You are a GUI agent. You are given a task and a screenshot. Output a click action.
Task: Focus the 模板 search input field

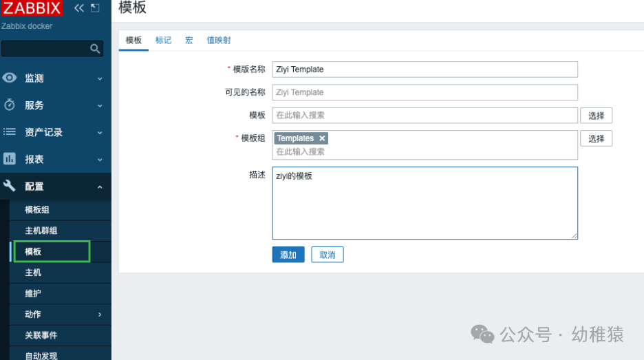(425, 116)
